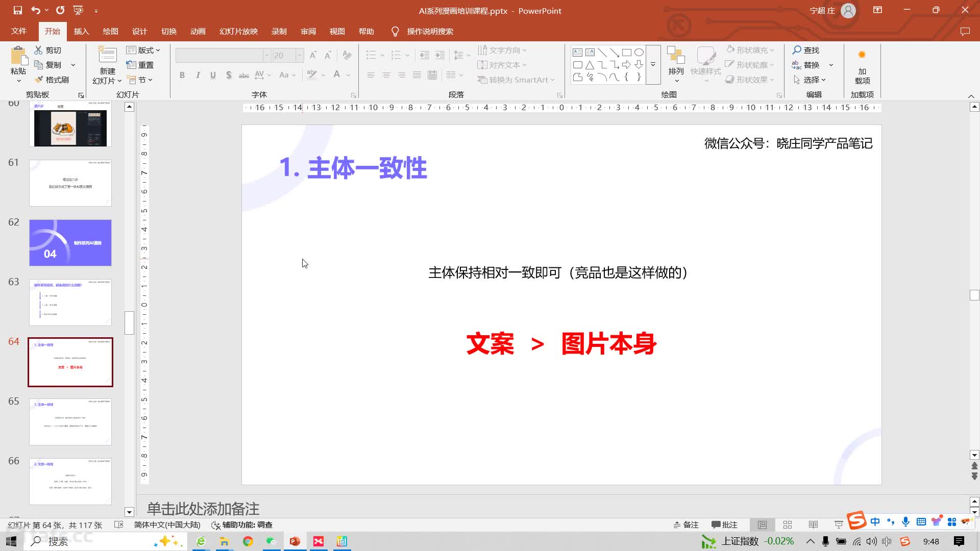
Task: Click the Reset (重置) slide button
Action: pos(140,65)
